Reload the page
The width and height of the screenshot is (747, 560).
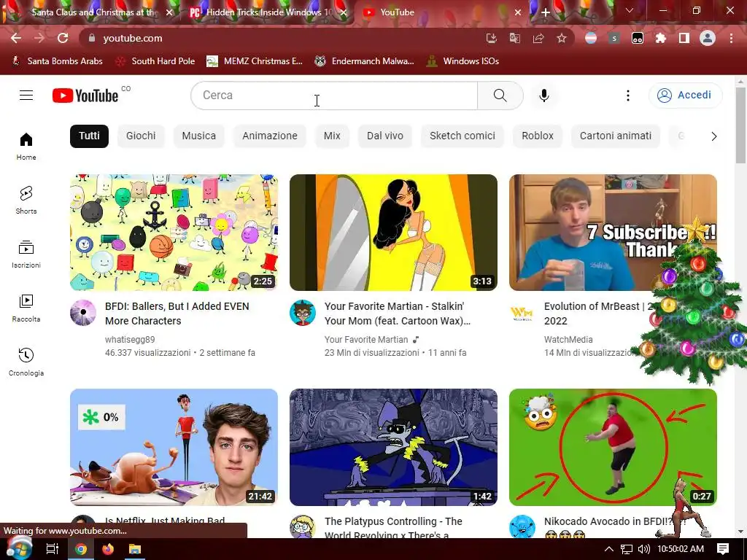click(x=63, y=38)
